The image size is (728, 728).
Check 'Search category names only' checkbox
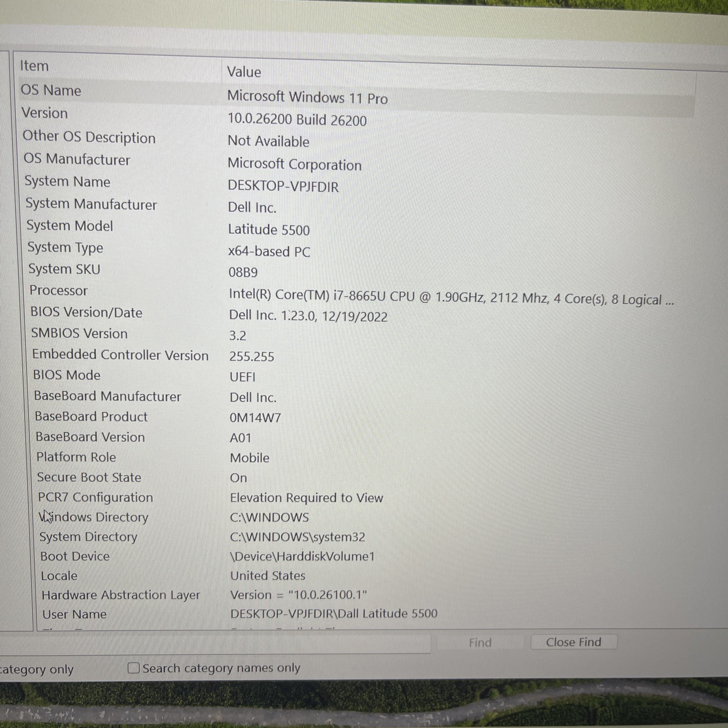[133, 667]
